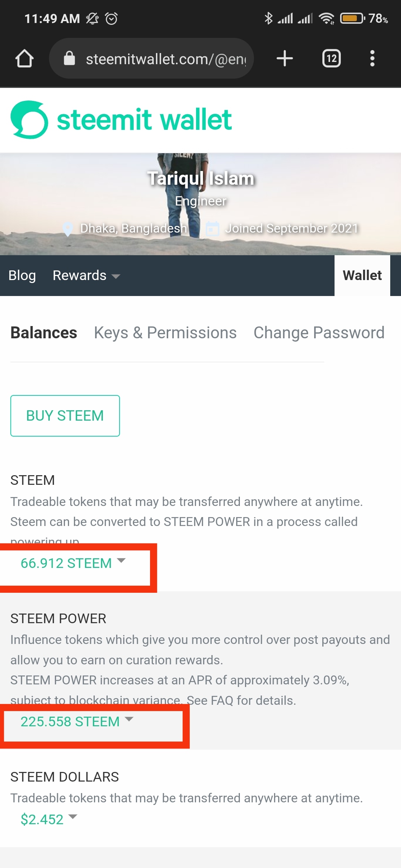Open the Change Password section
The width and height of the screenshot is (401, 868).
click(319, 333)
